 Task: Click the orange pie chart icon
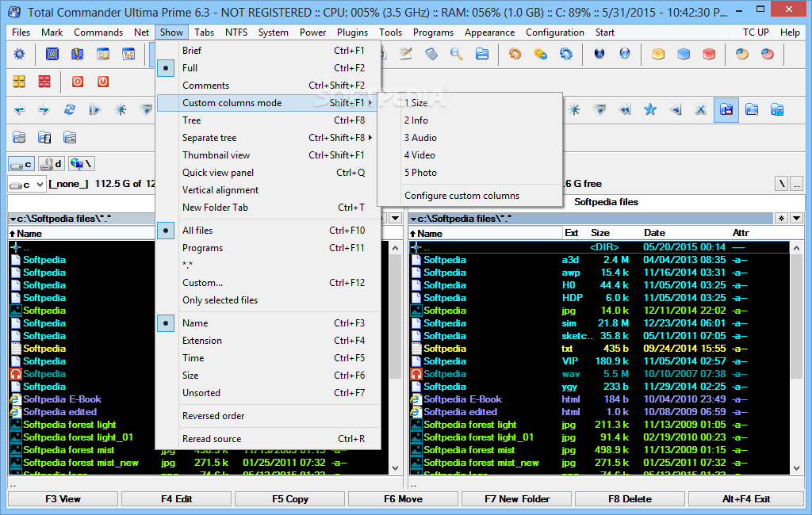click(x=742, y=54)
